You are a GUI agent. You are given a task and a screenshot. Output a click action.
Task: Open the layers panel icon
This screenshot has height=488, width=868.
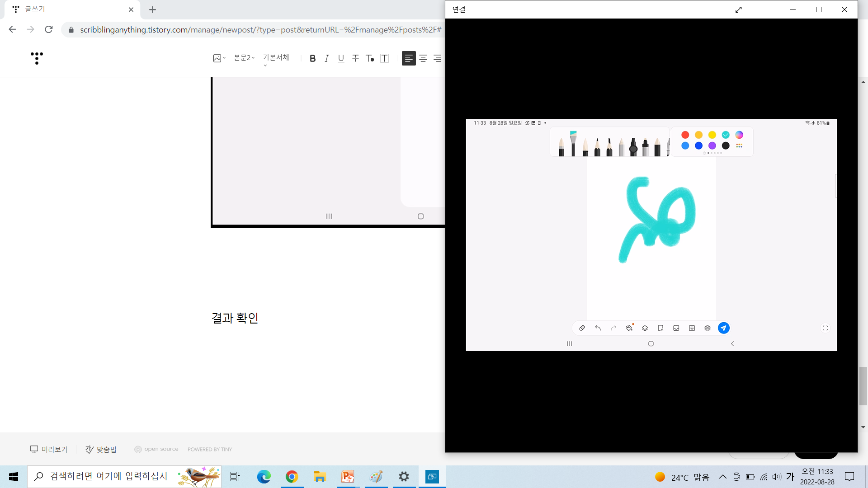[645, 328]
